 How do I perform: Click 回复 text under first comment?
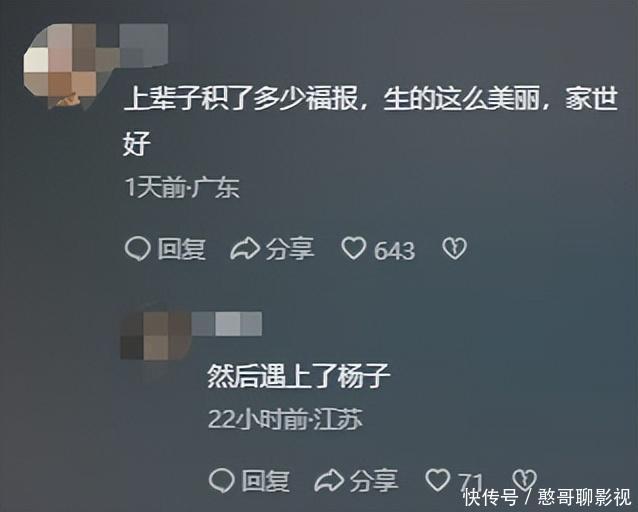[x=181, y=249]
